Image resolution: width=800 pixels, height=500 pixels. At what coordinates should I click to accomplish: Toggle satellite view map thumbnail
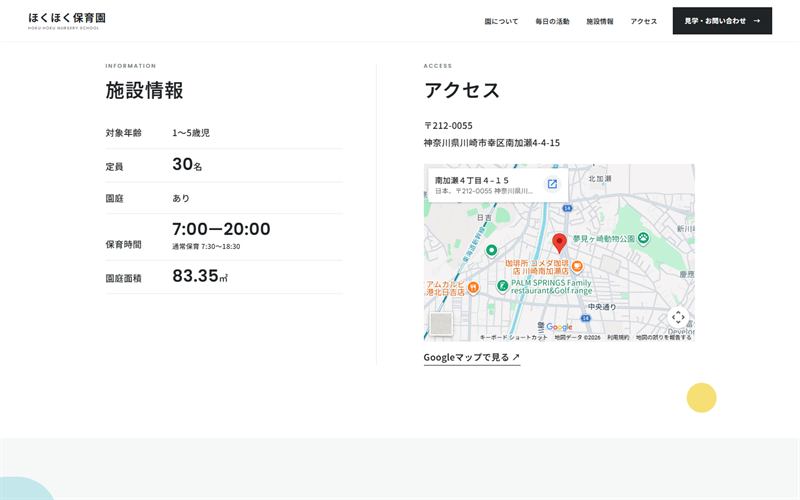[441, 323]
